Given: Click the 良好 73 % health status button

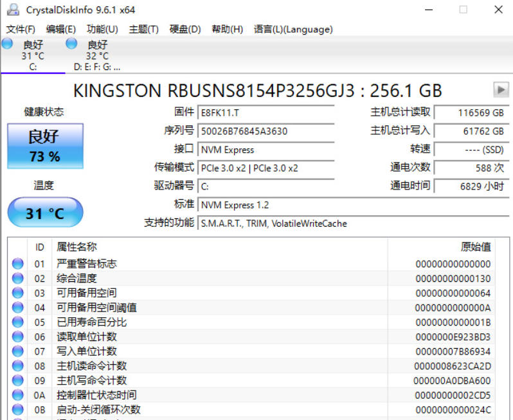Looking at the screenshot, I should click(45, 146).
